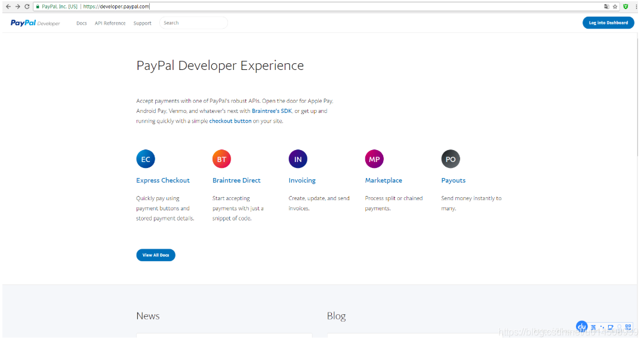Viewport: 644px width, 343px height.
Task: Click the View All Docs button
Action: [x=156, y=255]
